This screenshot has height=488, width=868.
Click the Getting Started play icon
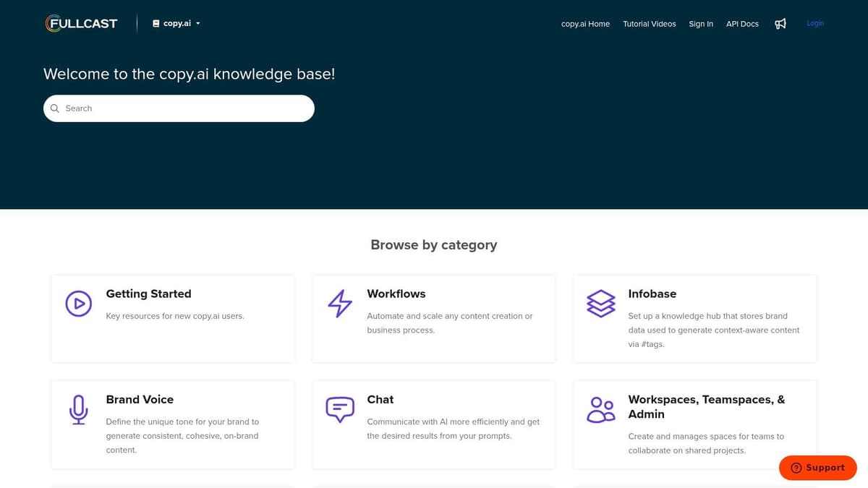pos(79,304)
